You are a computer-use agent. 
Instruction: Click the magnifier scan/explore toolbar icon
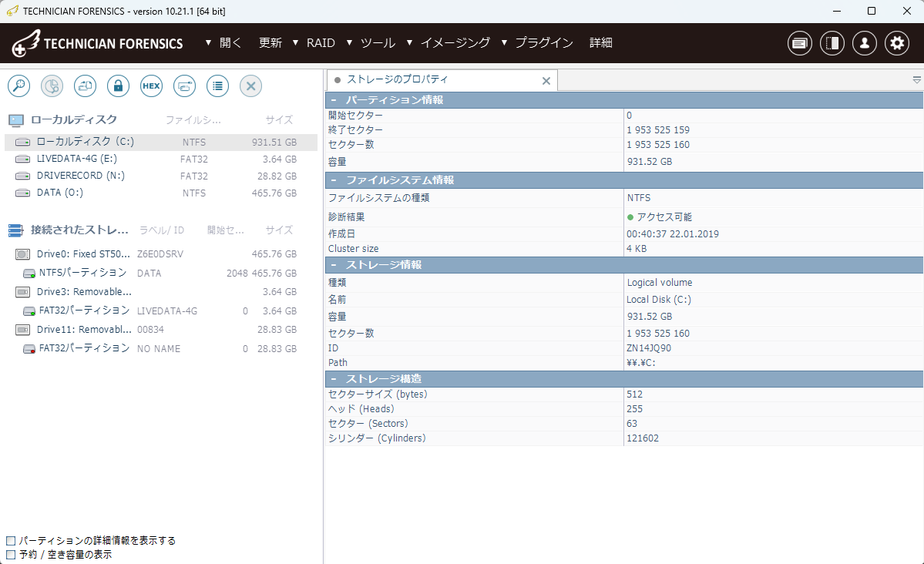tap(18, 86)
